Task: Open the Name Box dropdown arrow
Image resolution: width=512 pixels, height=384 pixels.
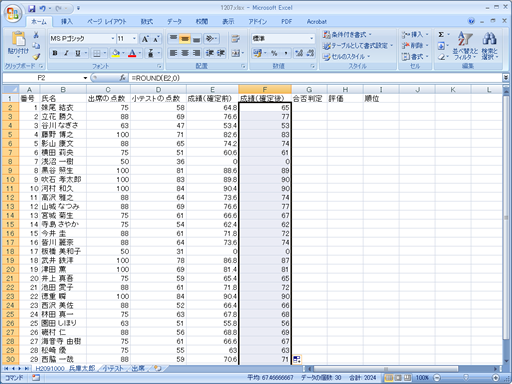Action: coord(85,78)
